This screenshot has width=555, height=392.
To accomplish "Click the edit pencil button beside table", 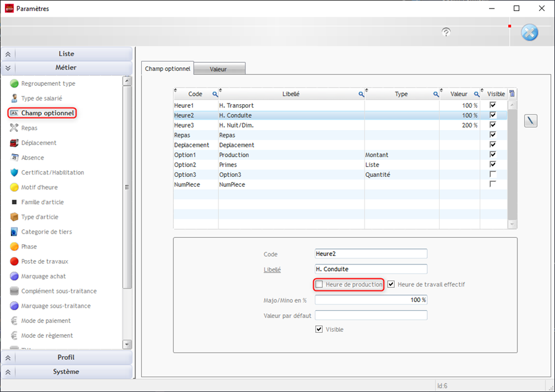I will (530, 121).
